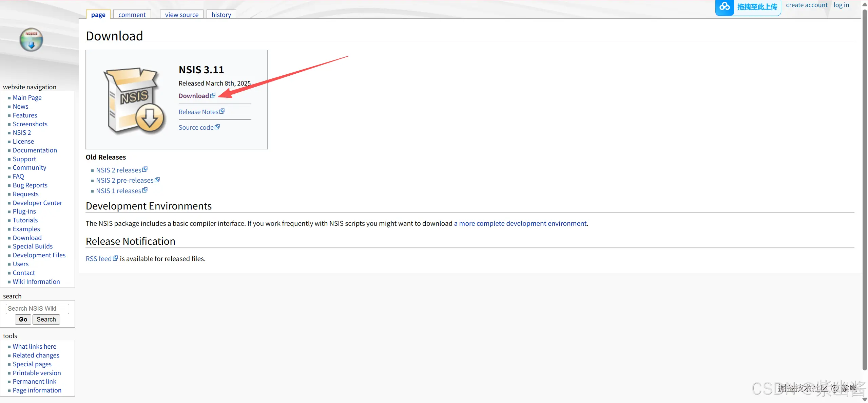Focus the Search NSIS Wiki field
Image resolution: width=868 pixels, height=403 pixels.
coord(37,309)
